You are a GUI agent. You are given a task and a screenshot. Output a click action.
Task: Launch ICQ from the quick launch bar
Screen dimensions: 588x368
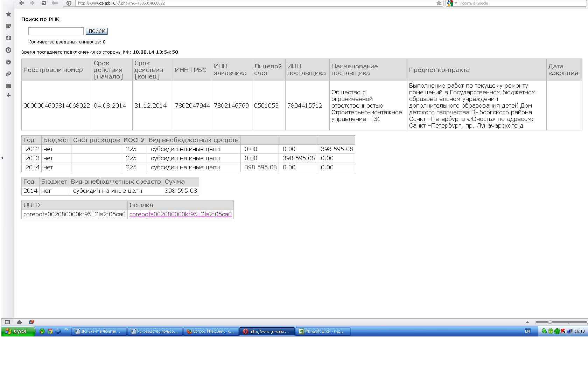[x=42, y=331]
